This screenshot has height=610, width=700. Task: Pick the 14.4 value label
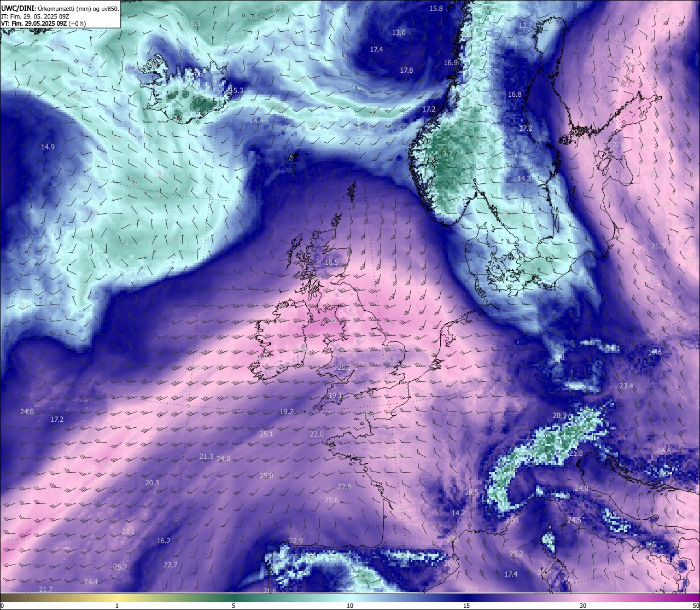click(256, 121)
